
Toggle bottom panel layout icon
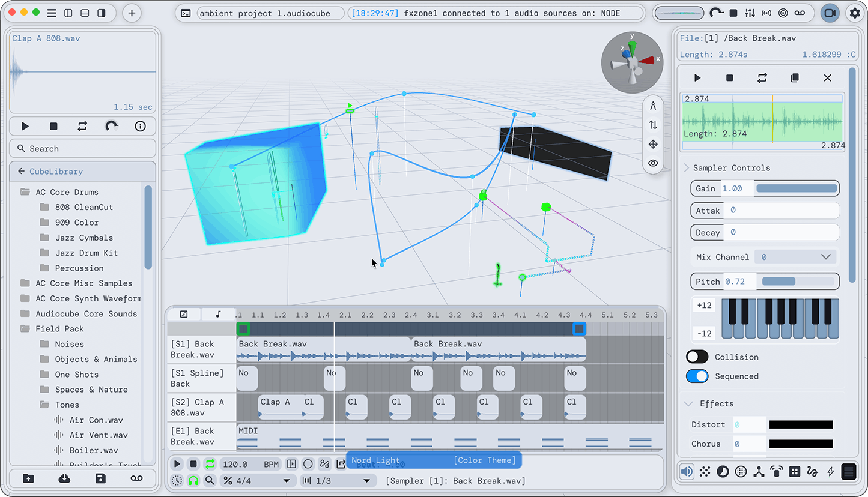point(85,13)
